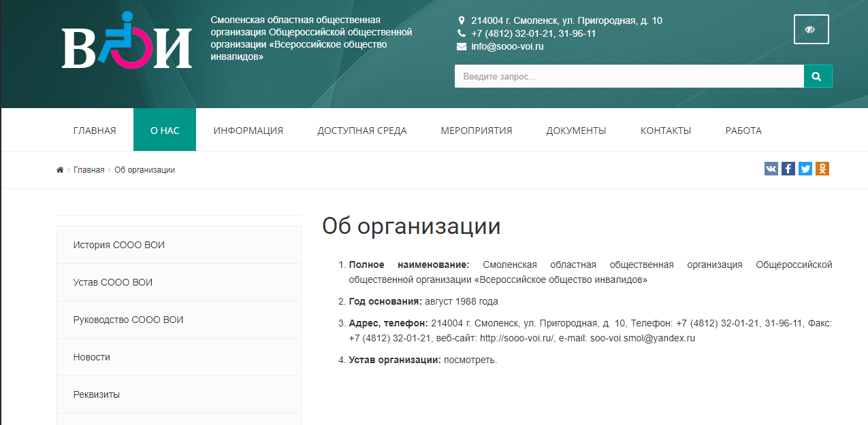
Task: Click 'Адрес, телефон:' label text
Action: [x=389, y=323]
